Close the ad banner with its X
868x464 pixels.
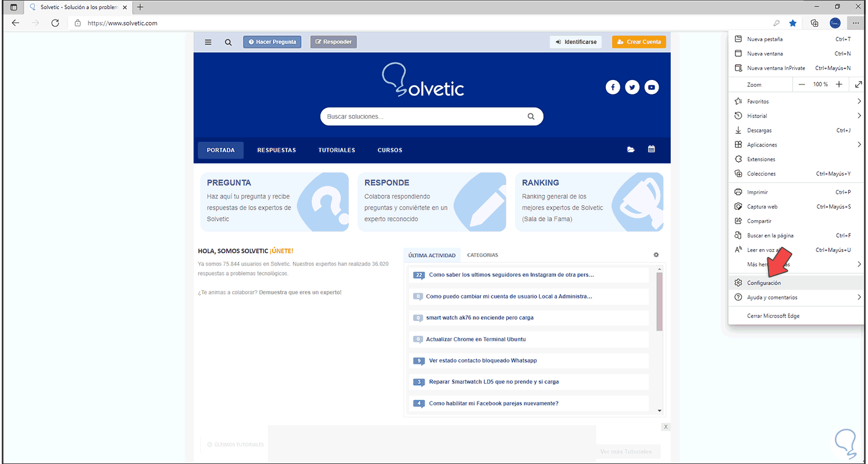point(666,427)
